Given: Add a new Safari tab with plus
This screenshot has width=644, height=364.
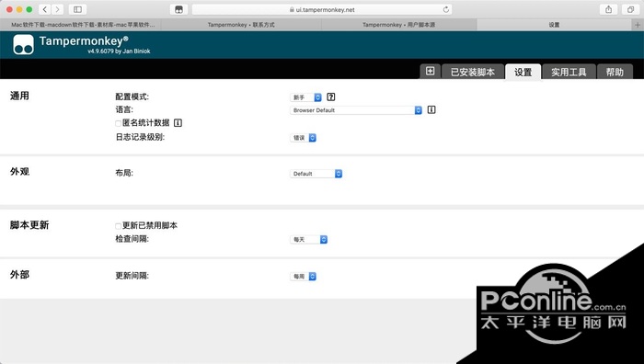Looking at the screenshot, I should [x=638, y=25].
